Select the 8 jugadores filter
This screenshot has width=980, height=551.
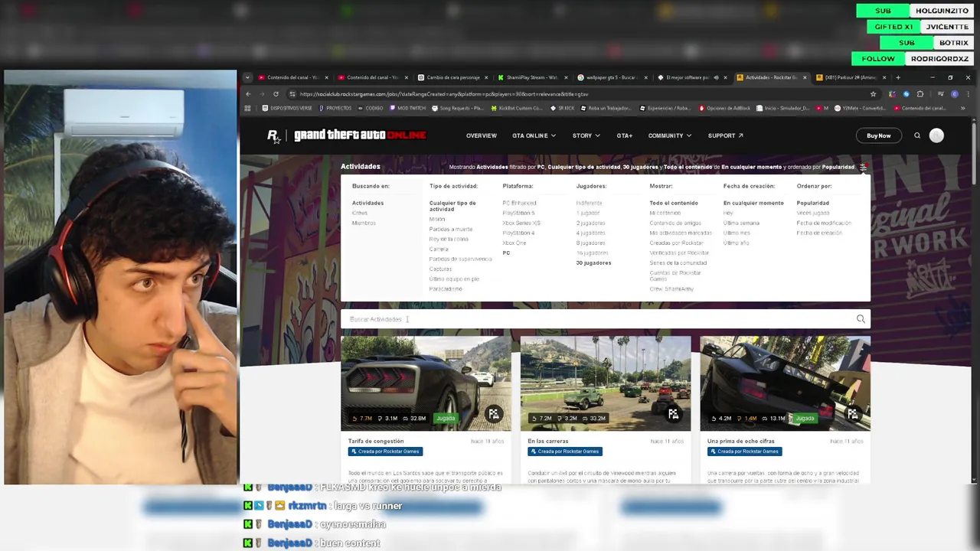pyautogui.click(x=590, y=243)
